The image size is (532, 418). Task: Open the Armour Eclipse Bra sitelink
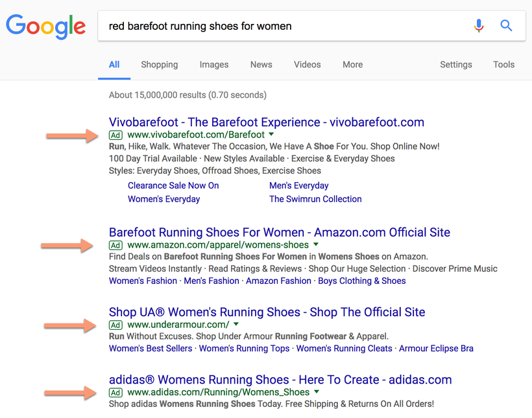click(x=436, y=348)
